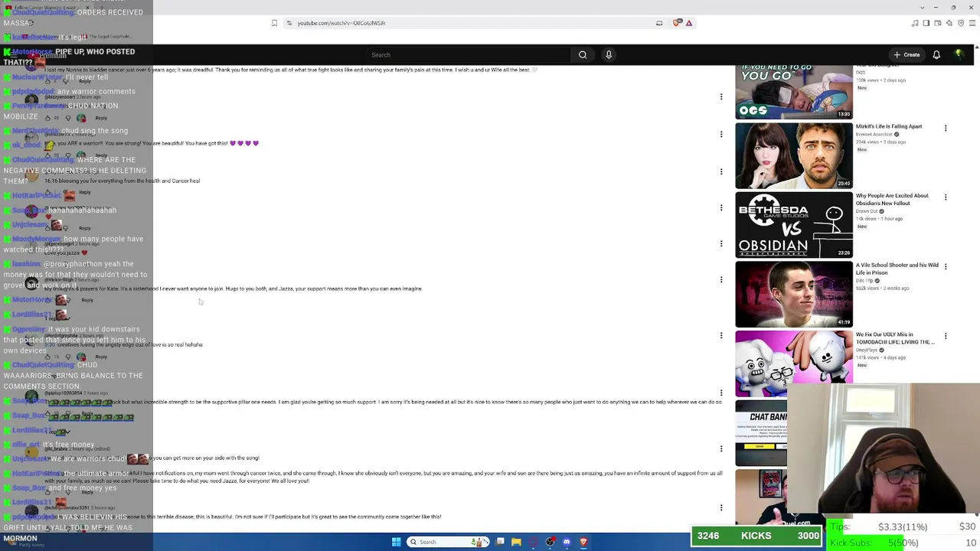Click the Brave browser taskbar icon

pos(583,542)
